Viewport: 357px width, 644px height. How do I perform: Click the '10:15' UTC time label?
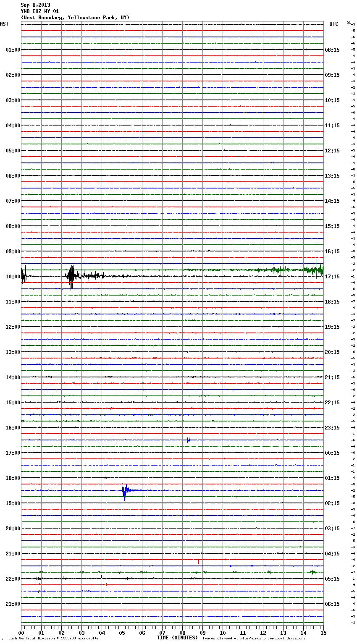coord(332,100)
